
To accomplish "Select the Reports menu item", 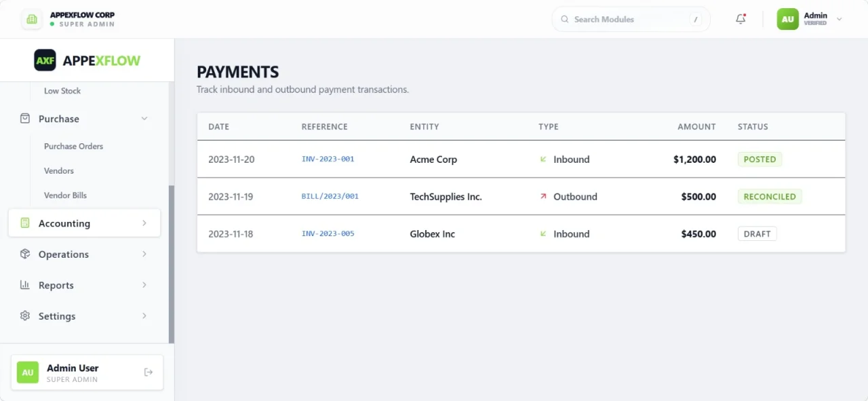I will coord(84,285).
